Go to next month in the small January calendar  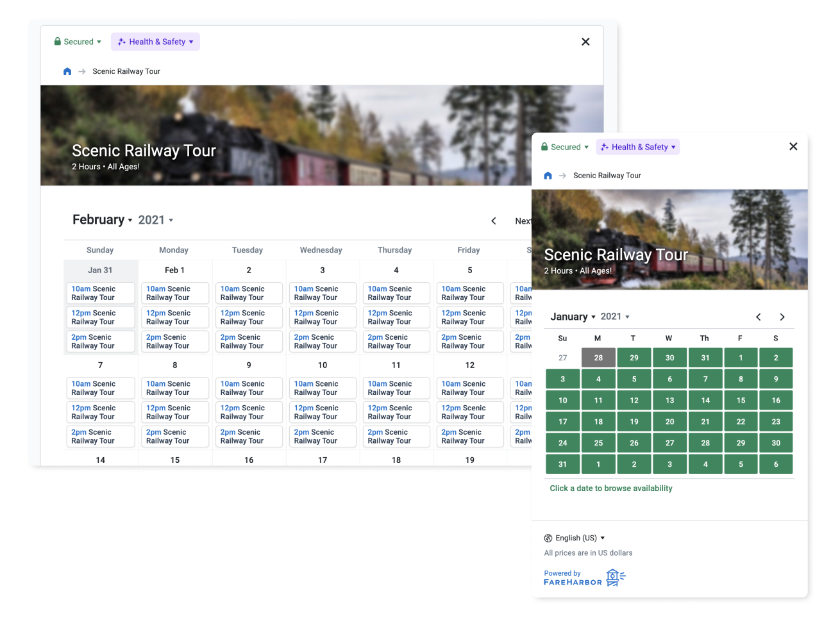tap(782, 317)
